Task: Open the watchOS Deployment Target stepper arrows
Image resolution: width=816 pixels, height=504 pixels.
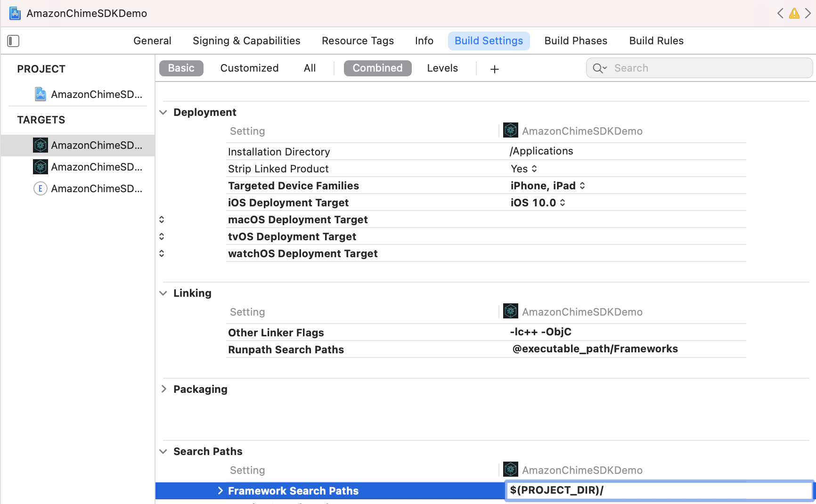Action: pyautogui.click(x=162, y=253)
